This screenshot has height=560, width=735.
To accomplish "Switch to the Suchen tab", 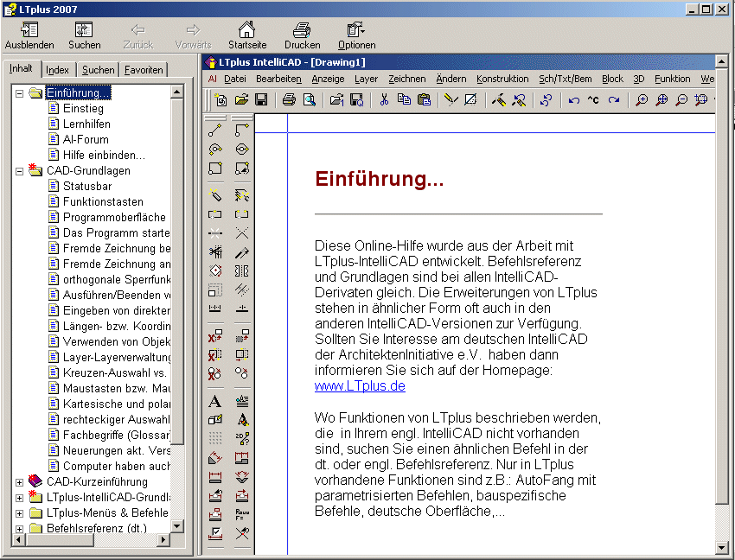I will (x=98, y=70).
